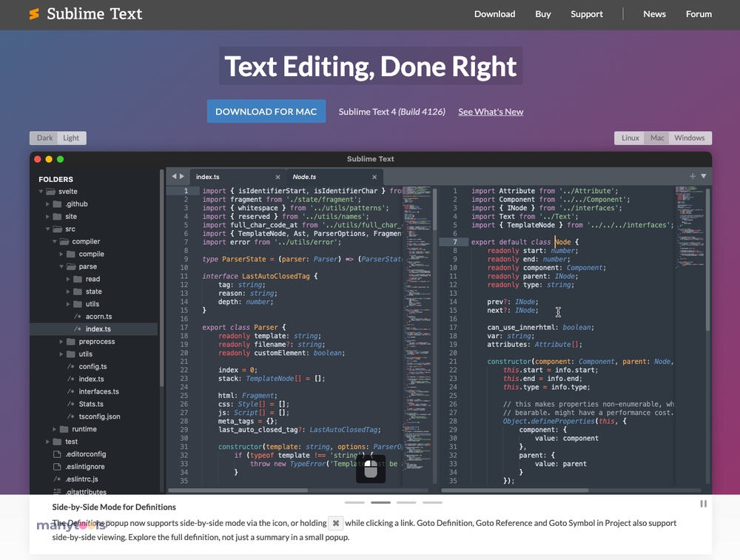Go to the Support page

click(587, 14)
